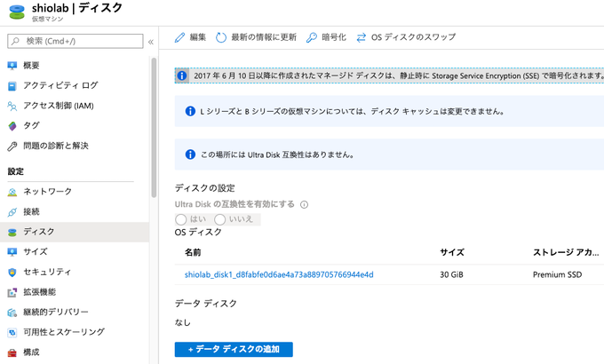604x364 pixels.
Task: Click the ディスク icon in sidebar
Action: tap(12, 232)
